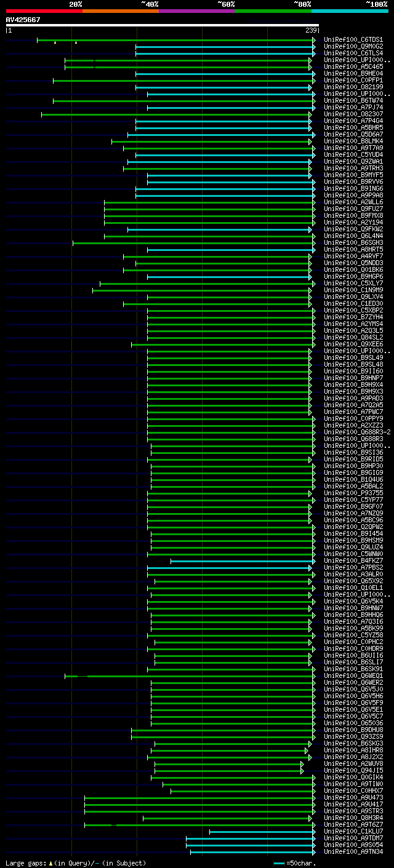The width and height of the screenshot is (394, 868).
Task: Click the UniRef100_Q5D6A7 label
Action: pos(353,134)
